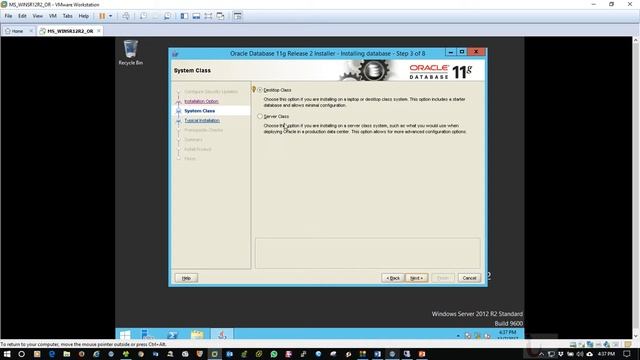Close the MS_WINSR12R2_OR tab
The height and width of the screenshot is (360, 640).
[x=99, y=31]
